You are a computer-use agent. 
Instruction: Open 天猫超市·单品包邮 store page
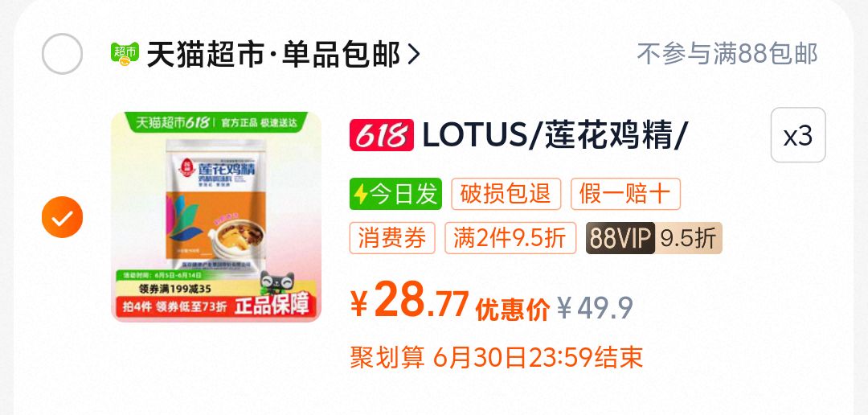[273, 55]
